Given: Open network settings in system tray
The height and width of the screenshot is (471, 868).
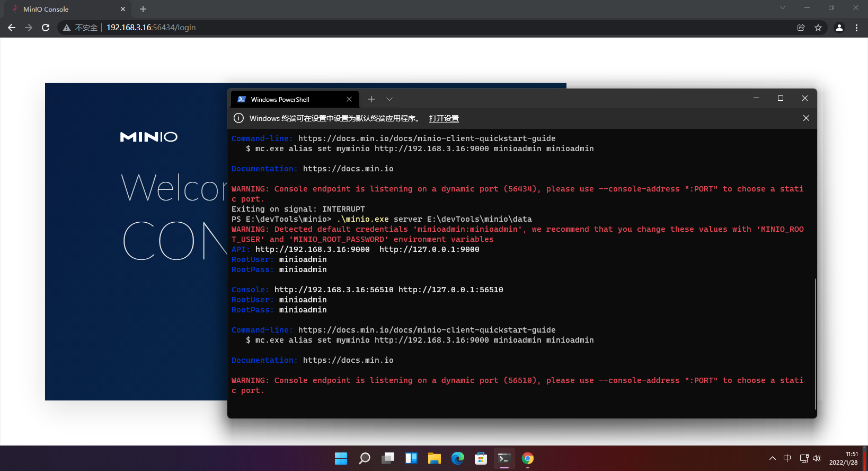Looking at the screenshot, I should 804,458.
